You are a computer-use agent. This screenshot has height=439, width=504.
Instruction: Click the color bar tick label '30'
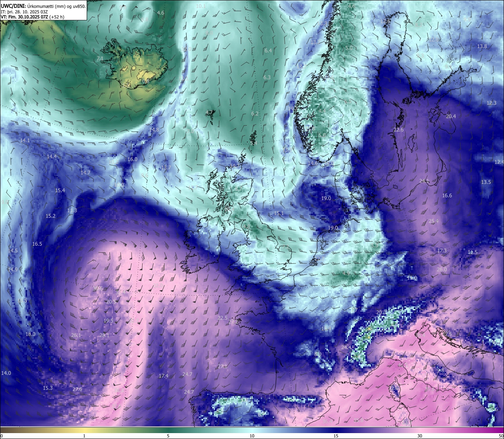420,436
